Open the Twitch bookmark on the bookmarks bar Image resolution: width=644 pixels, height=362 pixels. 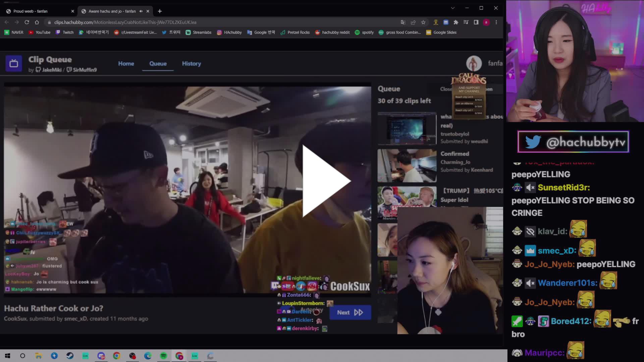(x=64, y=32)
